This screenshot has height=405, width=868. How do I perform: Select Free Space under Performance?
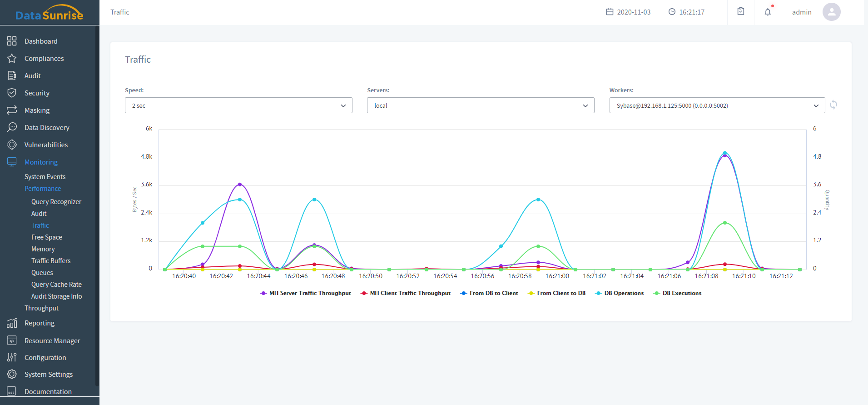click(47, 237)
